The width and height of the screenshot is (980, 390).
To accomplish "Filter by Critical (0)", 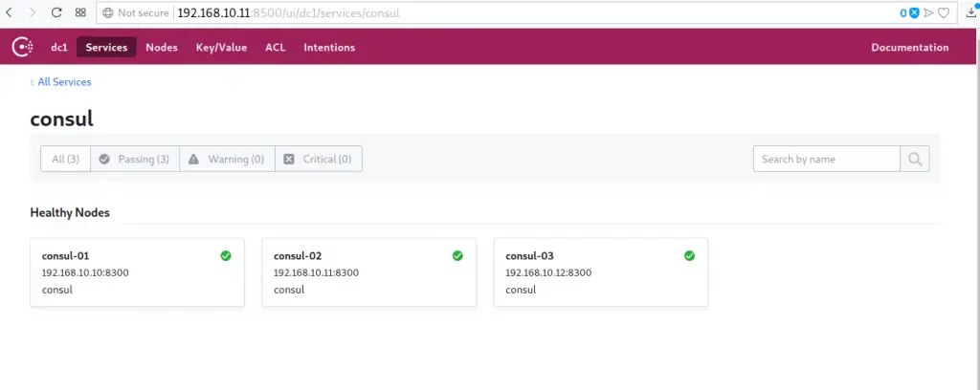I will point(319,159).
